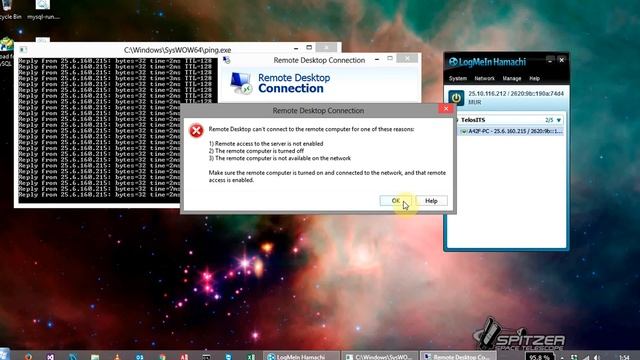Click Help in the Remote Desktop error dialog

tap(431, 201)
